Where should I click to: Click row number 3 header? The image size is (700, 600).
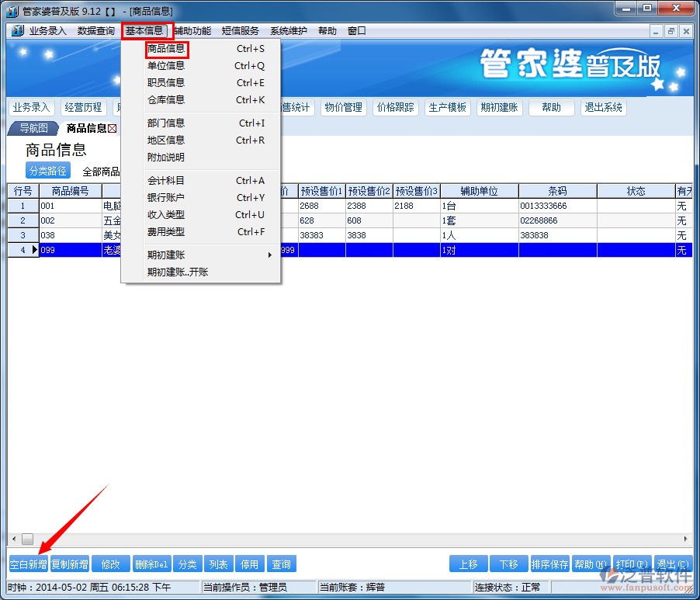pos(23,235)
